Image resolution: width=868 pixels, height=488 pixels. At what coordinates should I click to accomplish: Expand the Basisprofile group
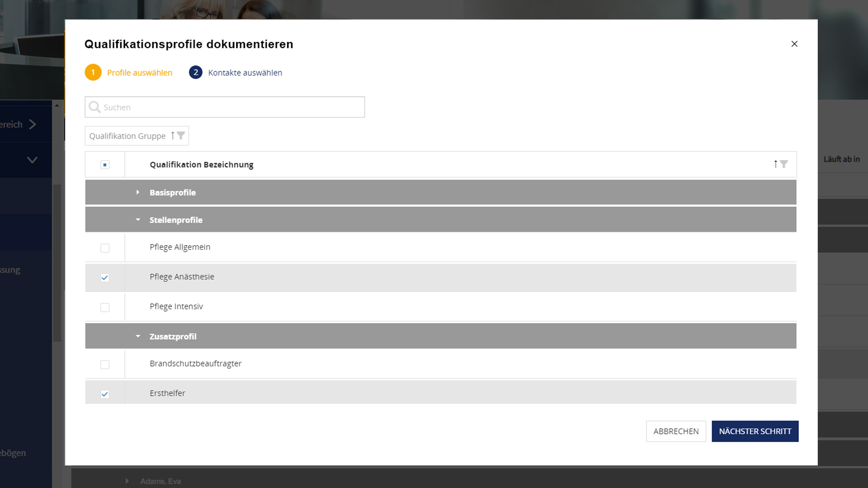coord(138,192)
